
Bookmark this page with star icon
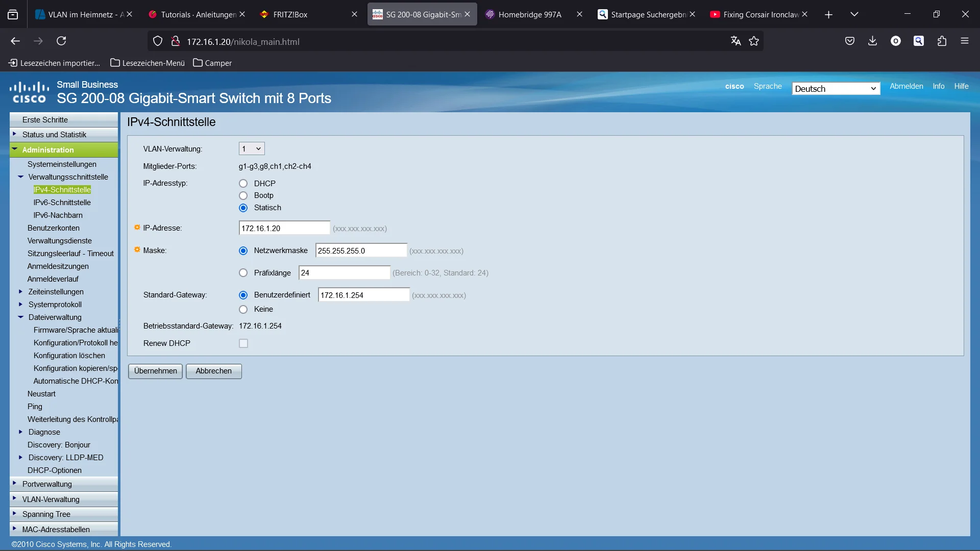point(754,41)
